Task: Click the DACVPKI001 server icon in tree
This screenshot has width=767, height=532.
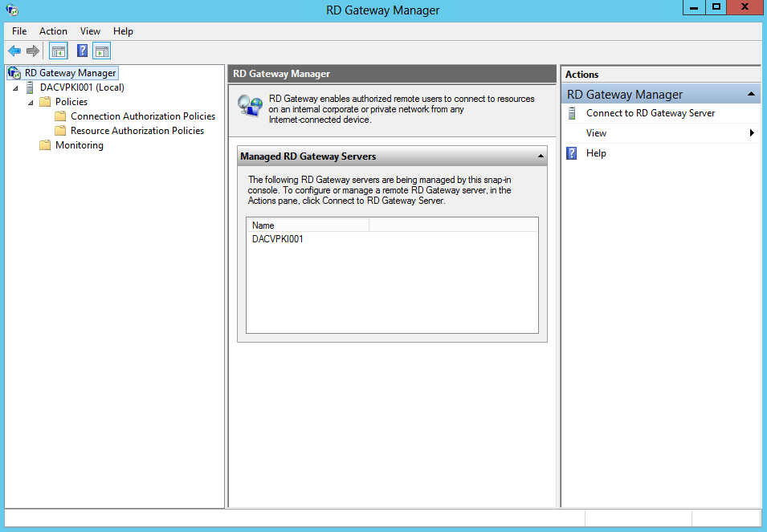Action: pos(30,87)
